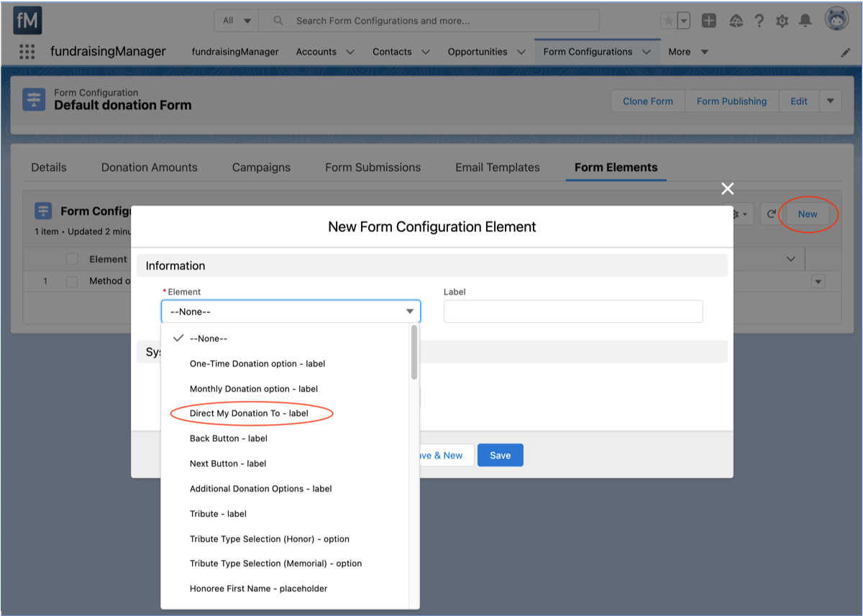The width and height of the screenshot is (863, 616).
Task: Open the Setup gear icon
Action: [x=782, y=21]
